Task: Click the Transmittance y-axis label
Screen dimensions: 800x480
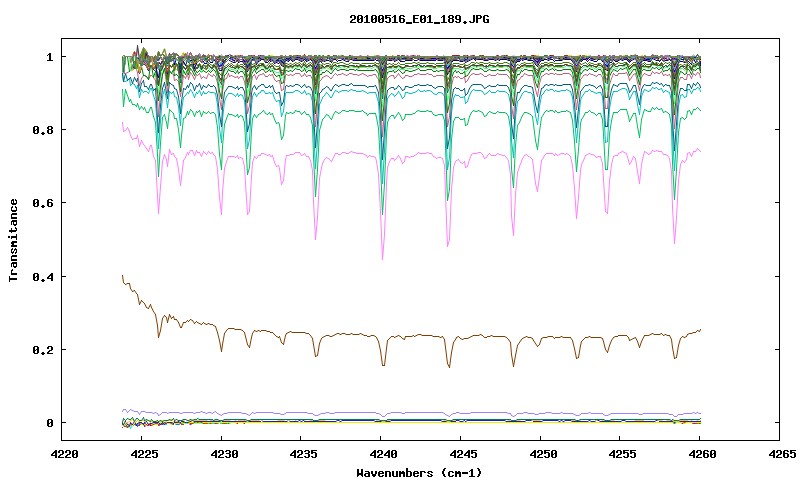Action: [x=13, y=240]
